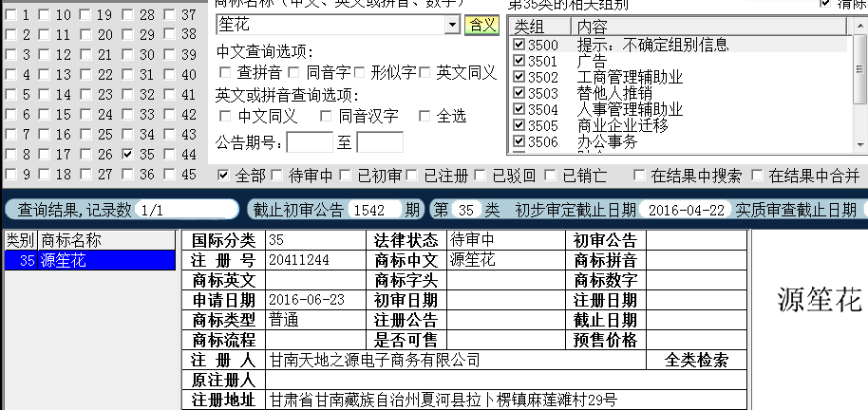This screenshot has height=410, width=868.
Task: Tick the class 45 checkbox
Action: click(x=169, y=175)
